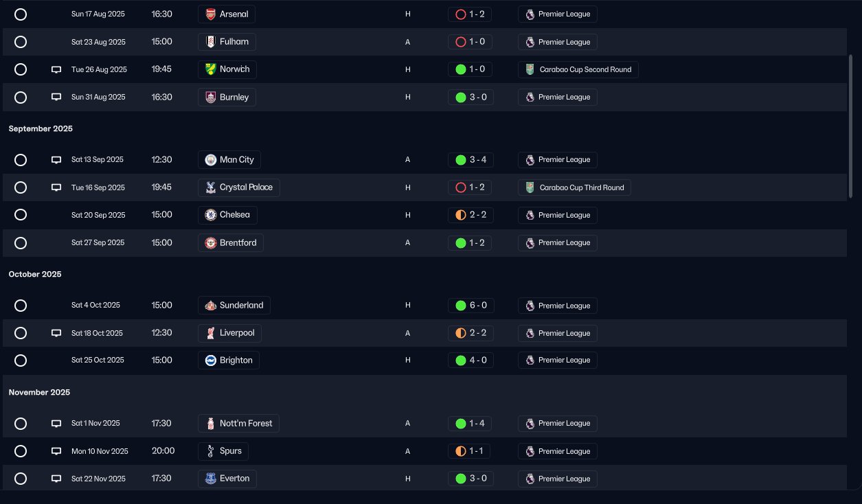Click the Liverpool club crest
862x504 pixels.
coord(210,333)
